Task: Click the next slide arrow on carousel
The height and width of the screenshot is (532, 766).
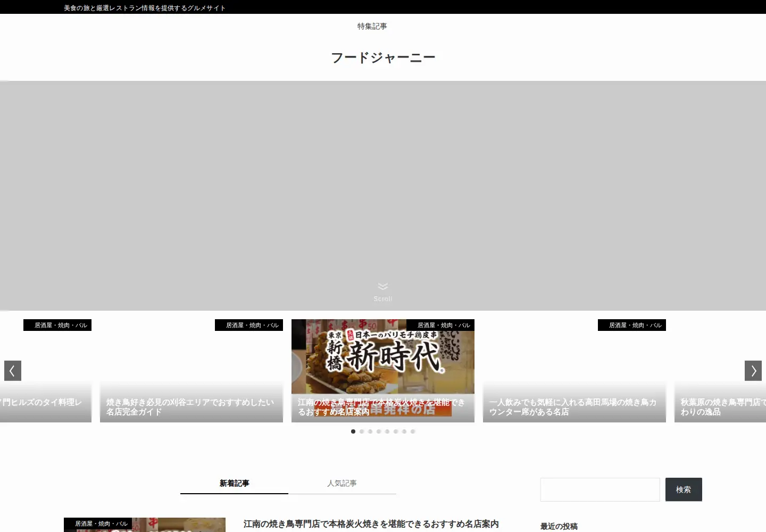Action: point(753,371)
